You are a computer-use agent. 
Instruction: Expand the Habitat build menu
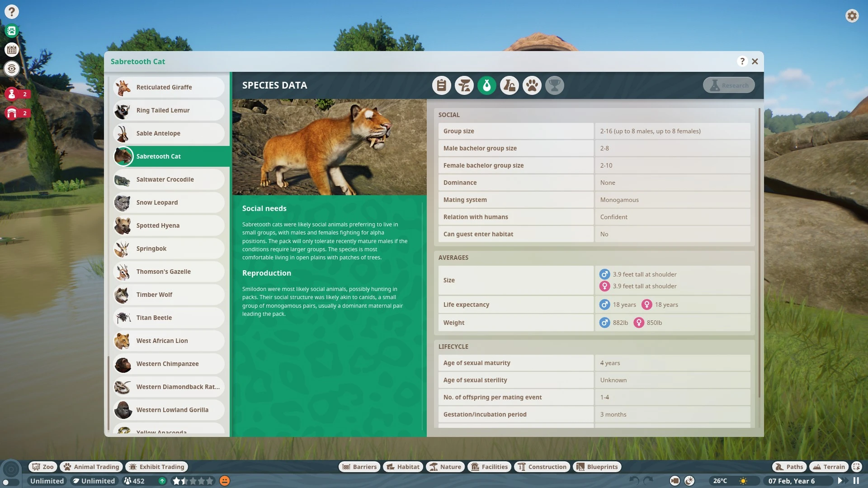click(402, 467)
